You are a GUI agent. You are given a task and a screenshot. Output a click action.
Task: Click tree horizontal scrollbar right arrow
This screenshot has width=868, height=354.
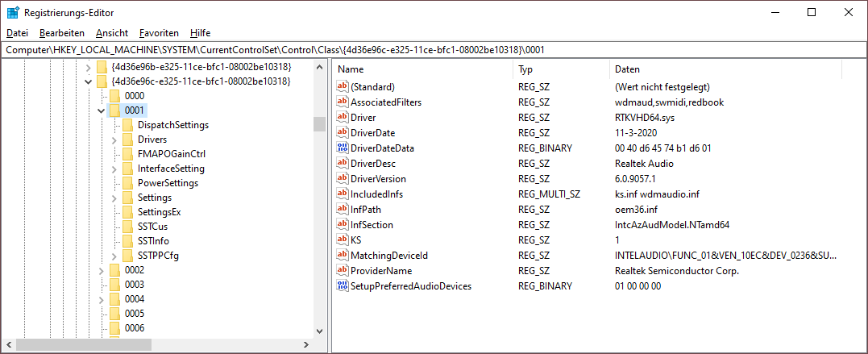pos(306,344)
